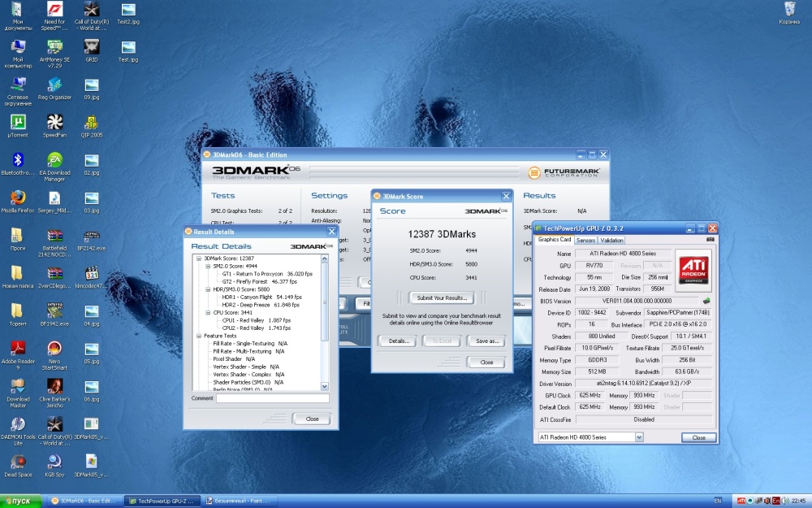
Task: Select Fill Rate - Single-Texturing row
Action: tap(250, 344)
